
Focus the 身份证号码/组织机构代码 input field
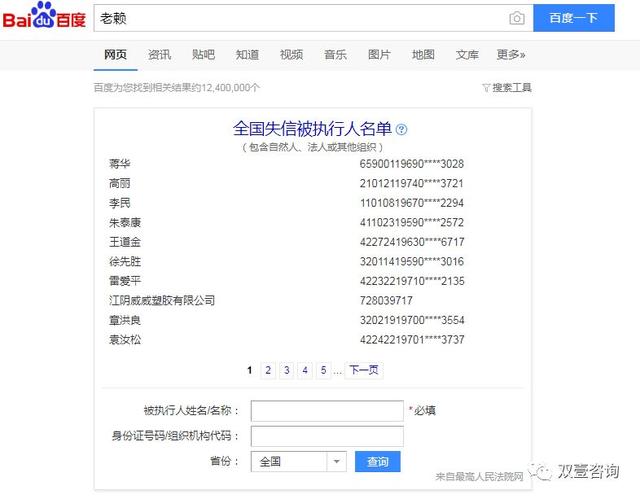click(x=327, y=437)
